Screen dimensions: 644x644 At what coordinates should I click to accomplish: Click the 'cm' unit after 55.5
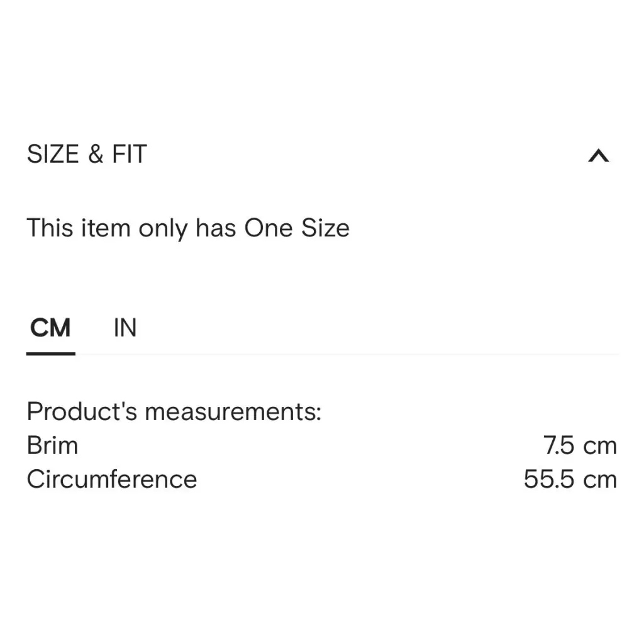[599, 479]
